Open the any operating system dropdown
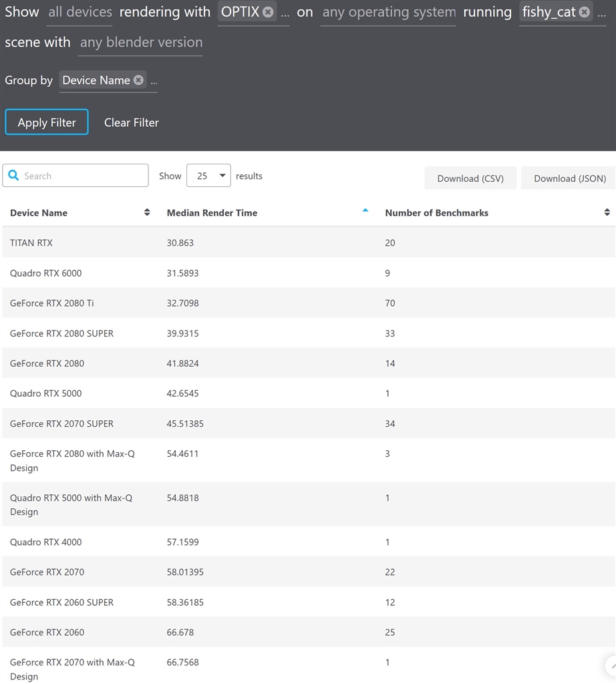 pos(388,12)
